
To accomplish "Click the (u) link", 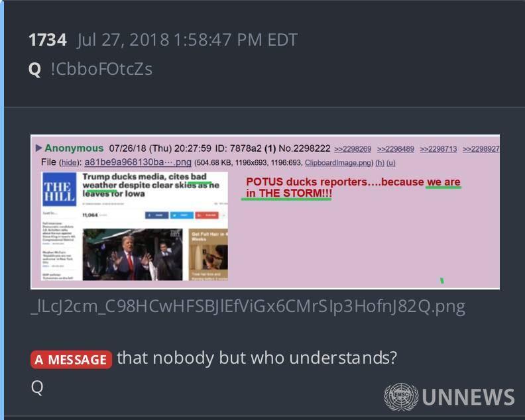I will 390,163.
